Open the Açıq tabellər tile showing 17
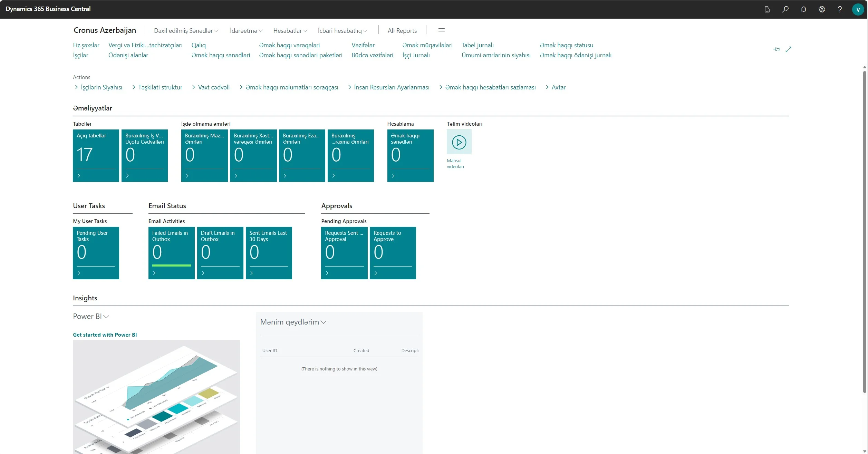Image resolution: width=868 pixels, height=454 pixels. tap(96, 155)
